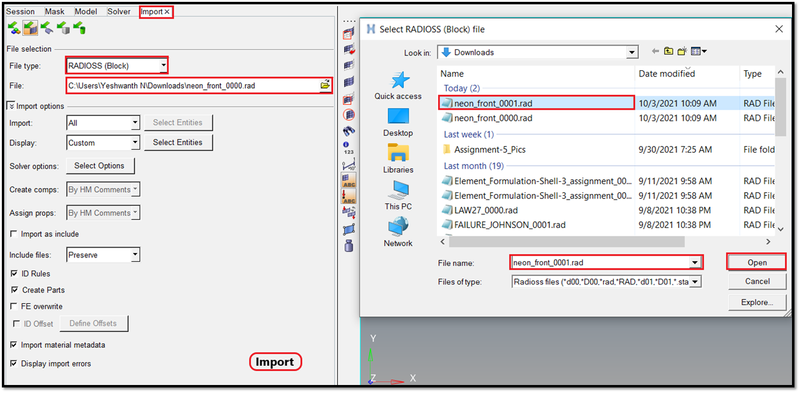Click Quick access in the places sidebar
Viewport: 800px width, 393px height.
(x=398, y=85)
